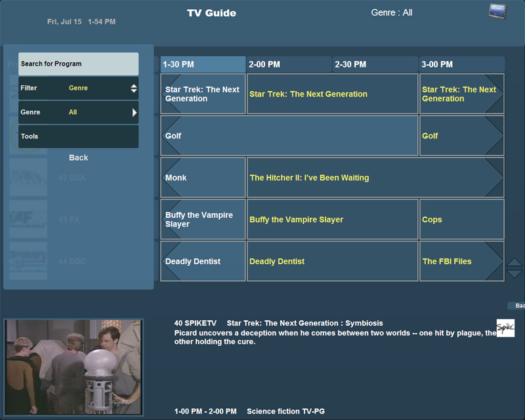Expand the Genre option's right arrow
This screenshot has height=420, width=525.
click(135, 112)
